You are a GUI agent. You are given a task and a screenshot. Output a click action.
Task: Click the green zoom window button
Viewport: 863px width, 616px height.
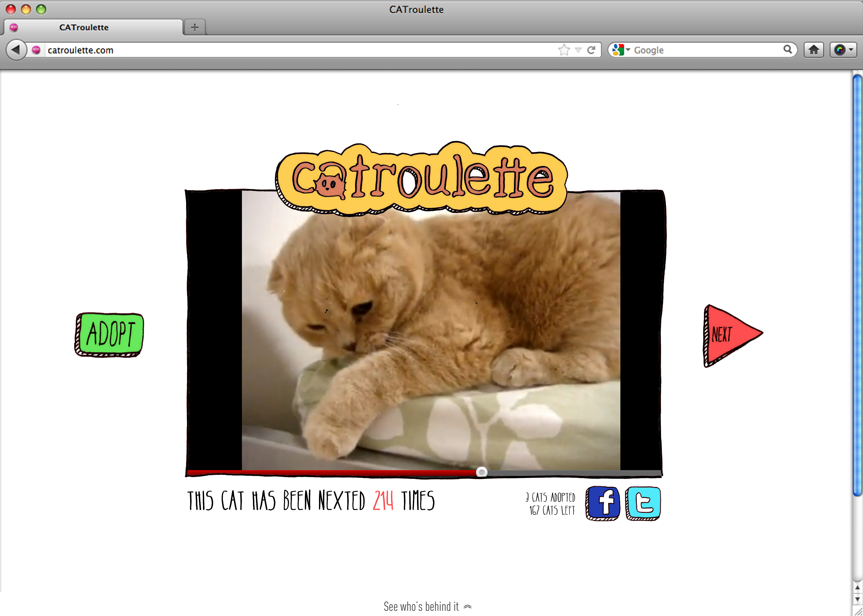coord(41,9)
